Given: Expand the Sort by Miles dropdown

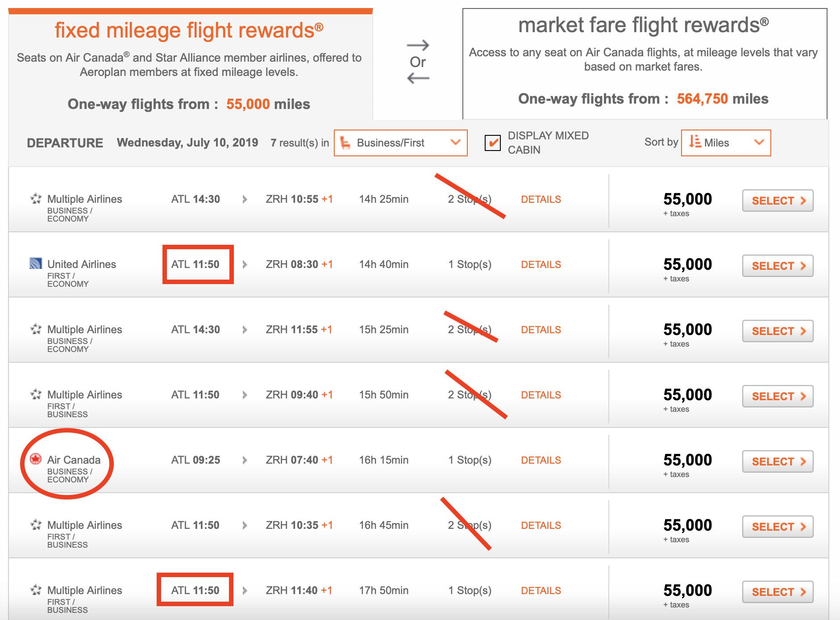Looking at the screenshot, I should coord(726,143).
